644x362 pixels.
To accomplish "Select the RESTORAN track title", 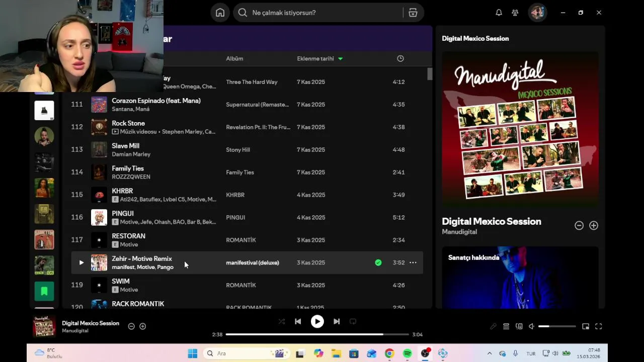I will click(x=128, y=236).
